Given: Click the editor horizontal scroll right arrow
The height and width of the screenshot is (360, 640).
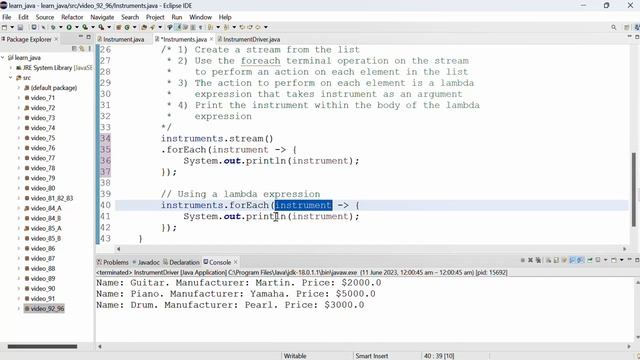Looking at the screenshot, I should coord(624,249).
